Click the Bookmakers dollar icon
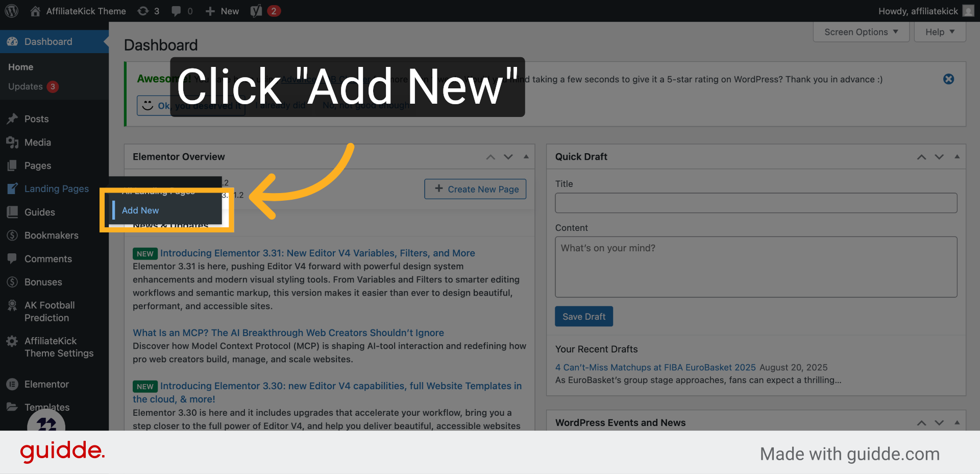The height and width of the screenshot is (474, 980). (12, 235)
